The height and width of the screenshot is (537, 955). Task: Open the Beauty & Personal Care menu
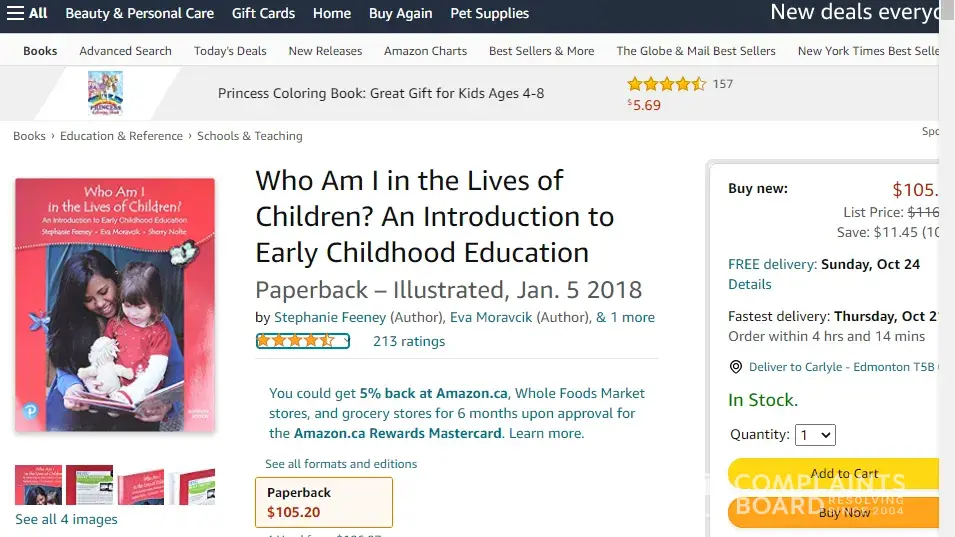tap(139, 13)
